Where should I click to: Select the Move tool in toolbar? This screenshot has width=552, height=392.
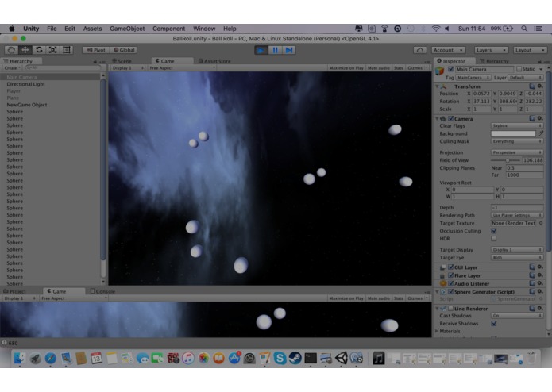point(25,50)
